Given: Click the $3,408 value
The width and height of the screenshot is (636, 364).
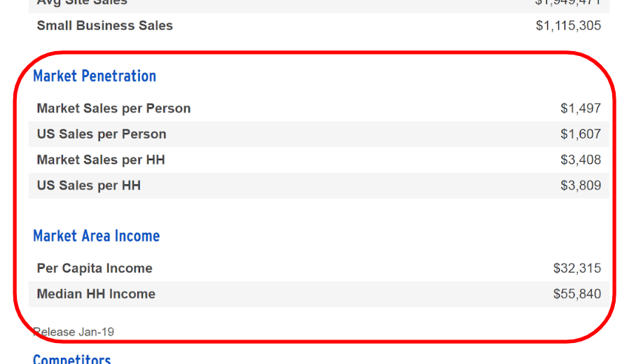Looking at the screenshot, I should pyautogui.click(x=580, y=160).
